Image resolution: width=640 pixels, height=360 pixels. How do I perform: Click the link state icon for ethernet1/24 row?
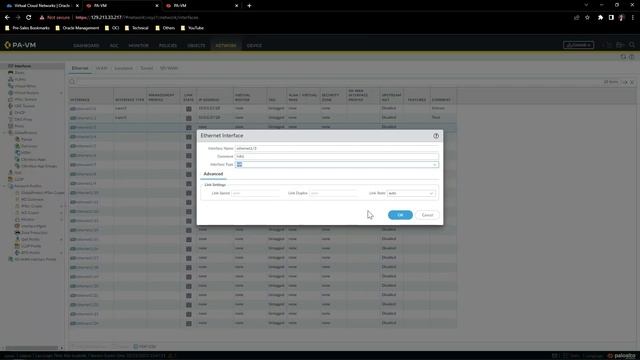(x=189, y=324)
